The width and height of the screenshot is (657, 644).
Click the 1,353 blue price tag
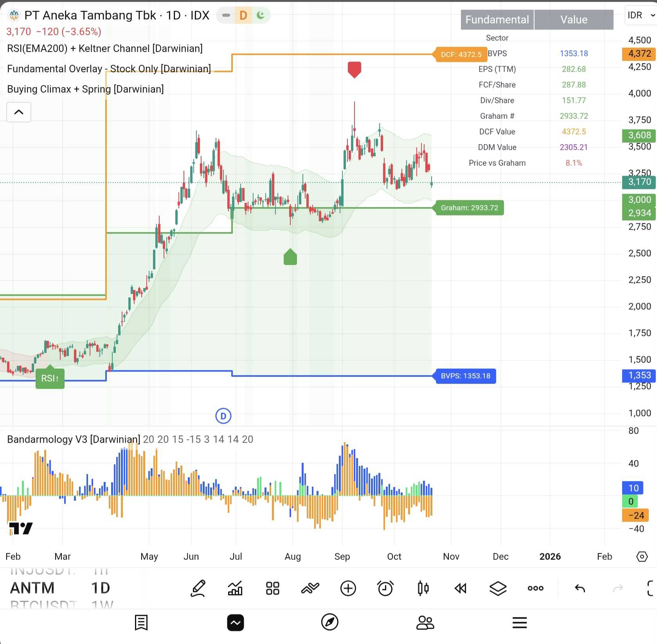(x=639, y=375)
